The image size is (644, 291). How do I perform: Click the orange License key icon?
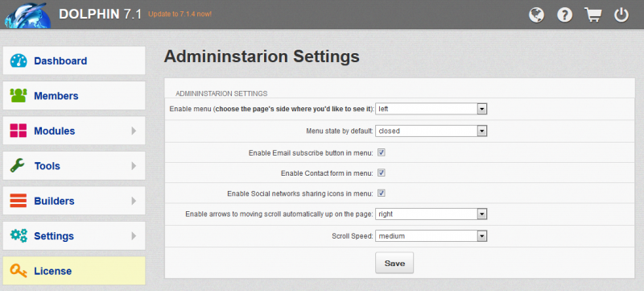[19, 271]
